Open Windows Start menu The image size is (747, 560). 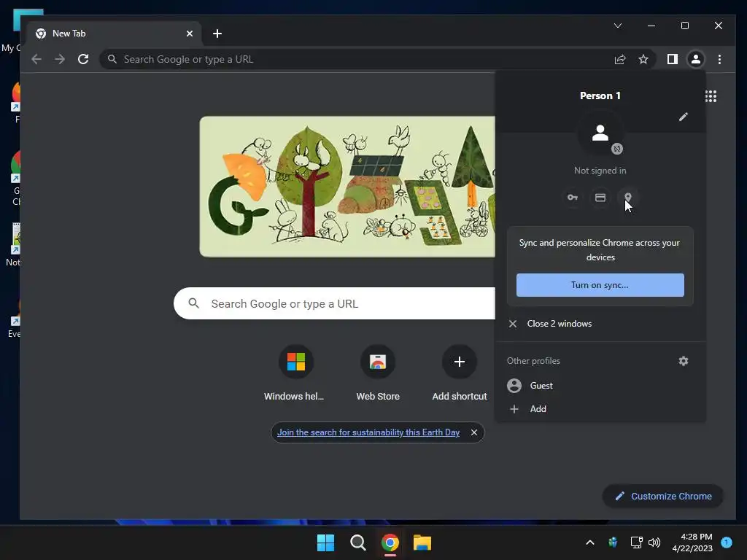326,542
